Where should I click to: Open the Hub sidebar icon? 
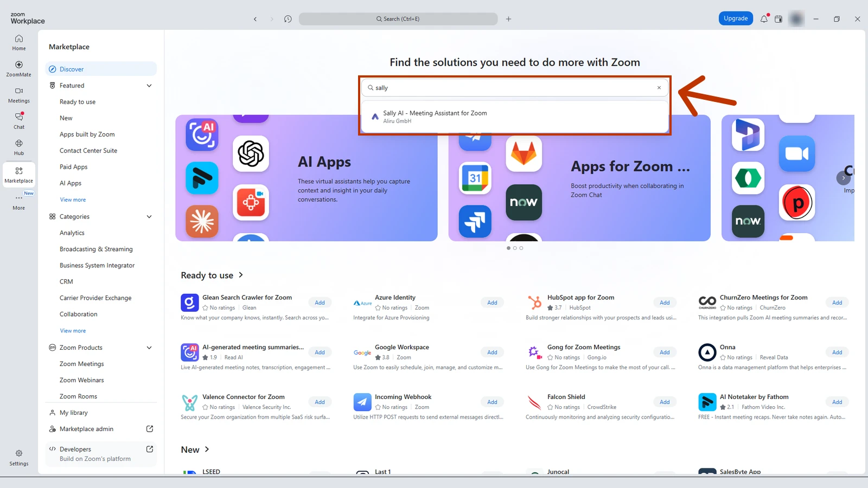pos(19,147)
